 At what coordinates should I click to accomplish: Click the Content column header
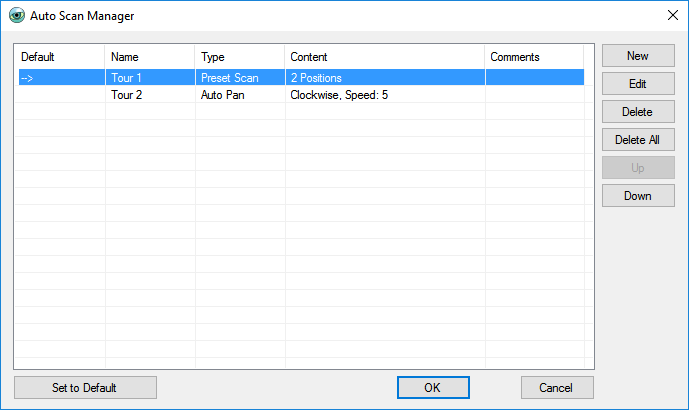click(384, 57)
